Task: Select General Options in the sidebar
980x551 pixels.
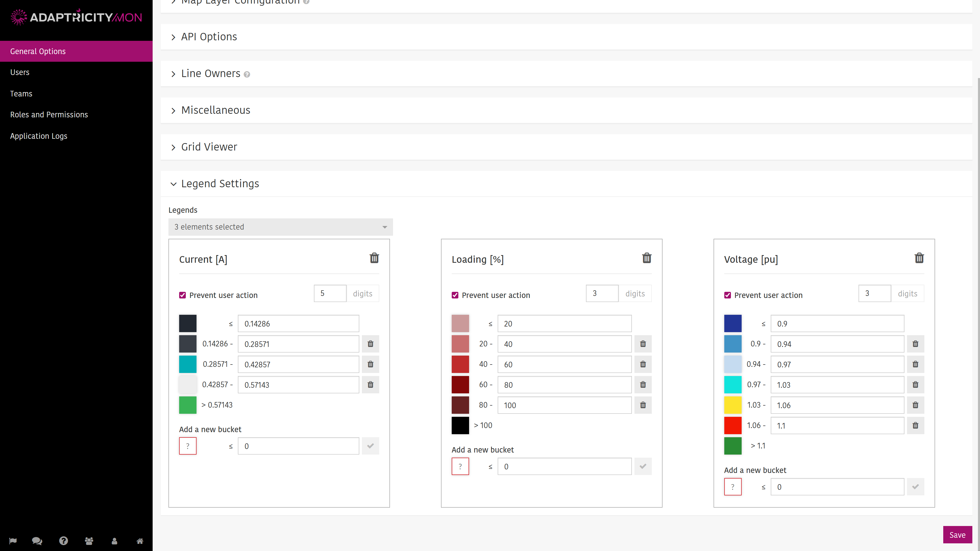Action: coord(76,51)
